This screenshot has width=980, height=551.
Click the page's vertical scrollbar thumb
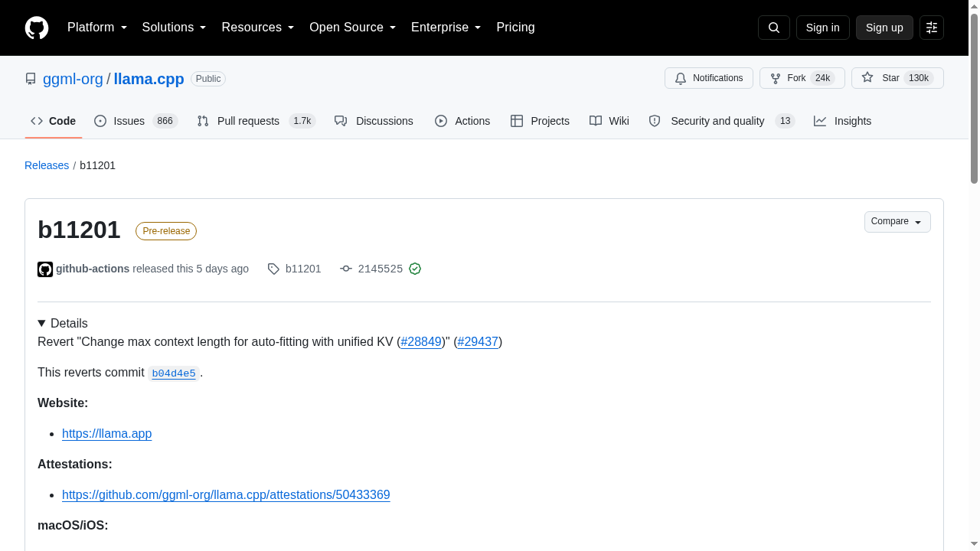(x=975, y=99)
